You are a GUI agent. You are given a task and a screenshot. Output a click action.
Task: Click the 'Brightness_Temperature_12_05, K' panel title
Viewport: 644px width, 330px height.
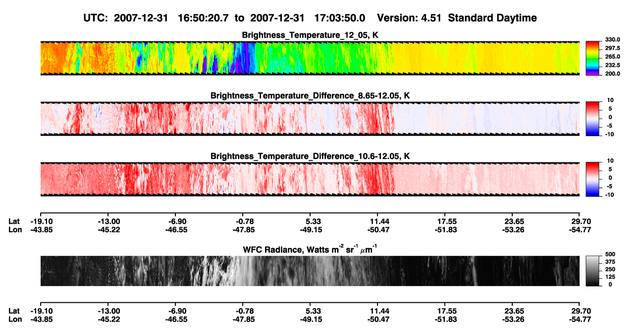pyautogui.click(x=310, y=35)
